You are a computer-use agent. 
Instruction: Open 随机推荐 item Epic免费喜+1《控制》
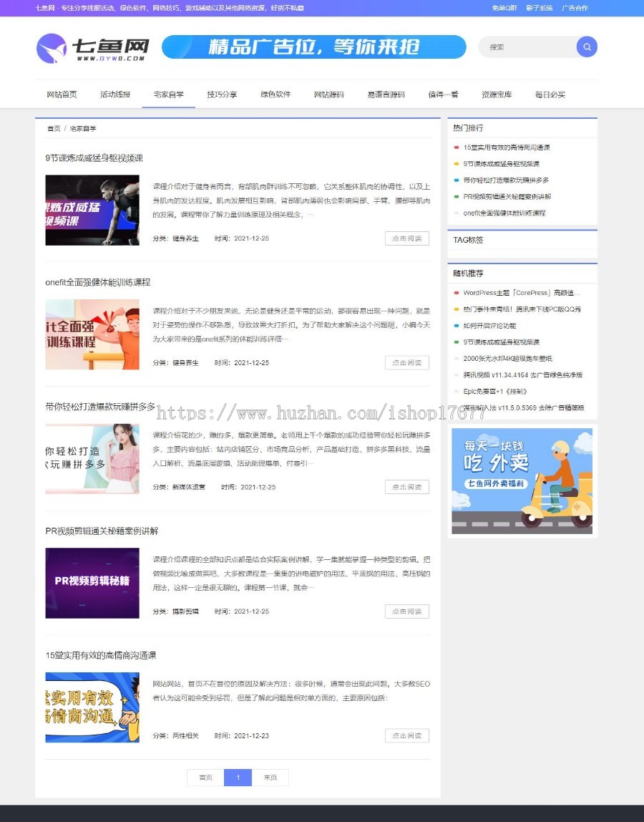[x=495, y=391]
